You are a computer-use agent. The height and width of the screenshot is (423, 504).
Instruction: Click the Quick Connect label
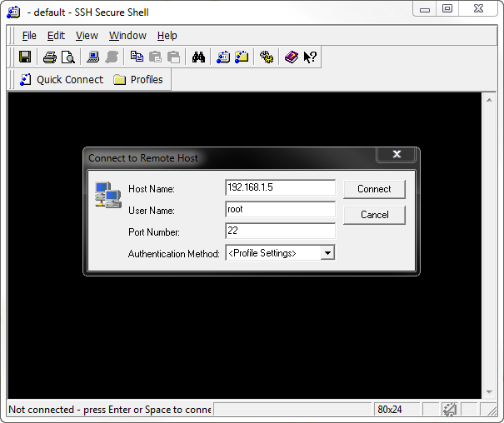pyautogui.click(x=70, y=80)
